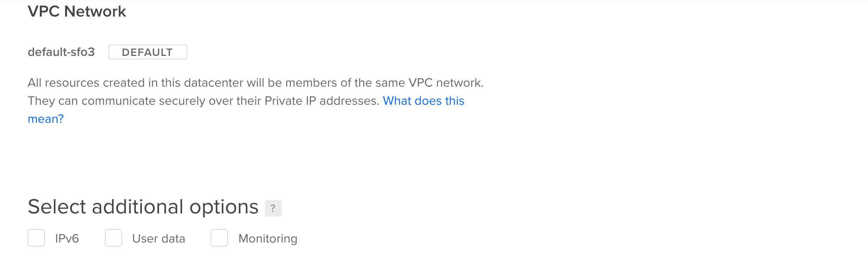The height and width of the screenshot is (278, 868).
Task: Toggle IPv6 networking option on
Action: [x=36, y=237]
